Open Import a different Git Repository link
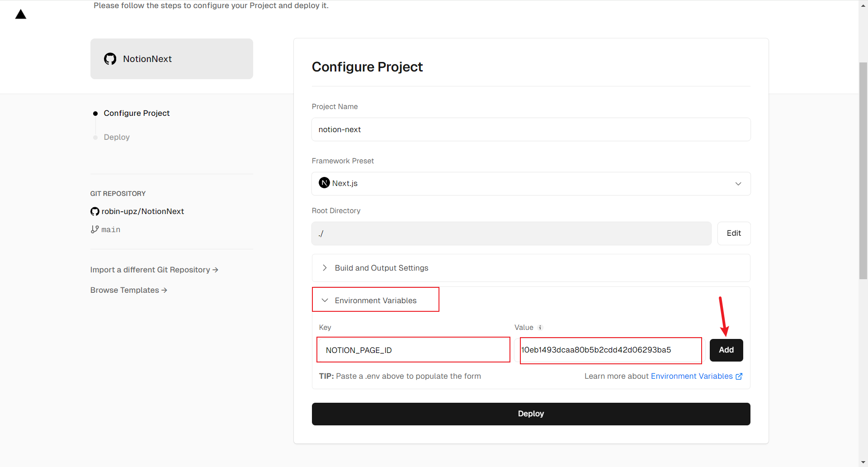 tap(154, 270)
